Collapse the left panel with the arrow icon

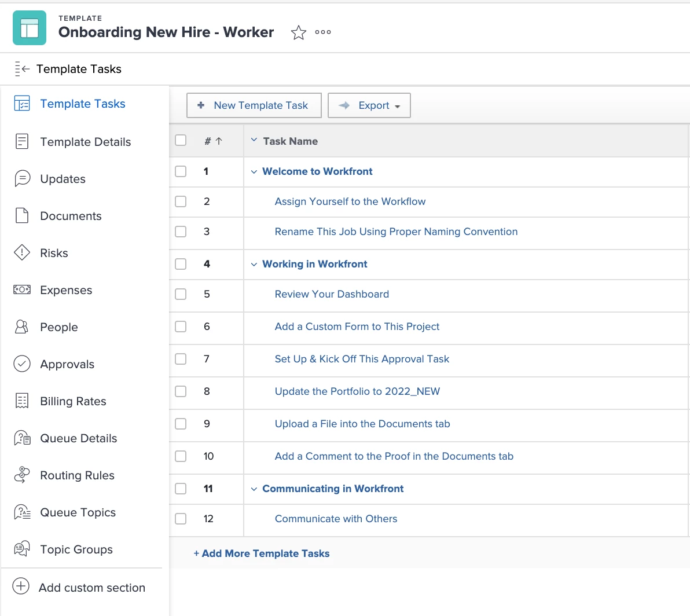[22, 69]
